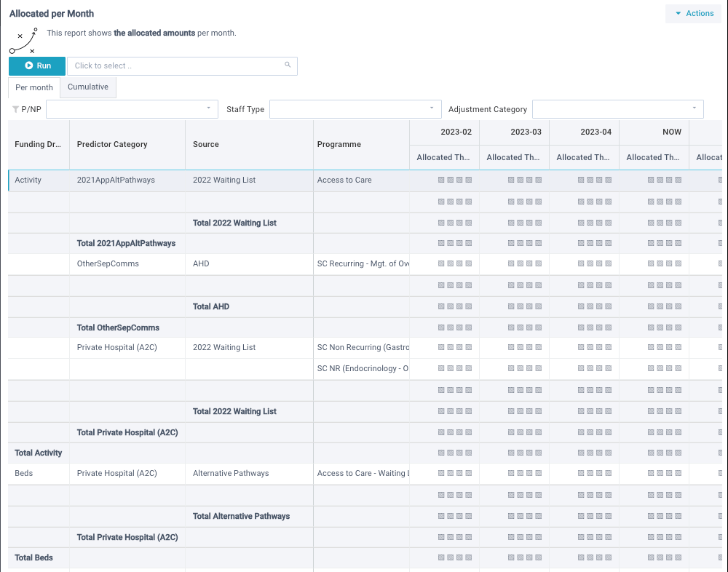Click the search magnifier icon
The image size is (728, 572).
point(288,65)
